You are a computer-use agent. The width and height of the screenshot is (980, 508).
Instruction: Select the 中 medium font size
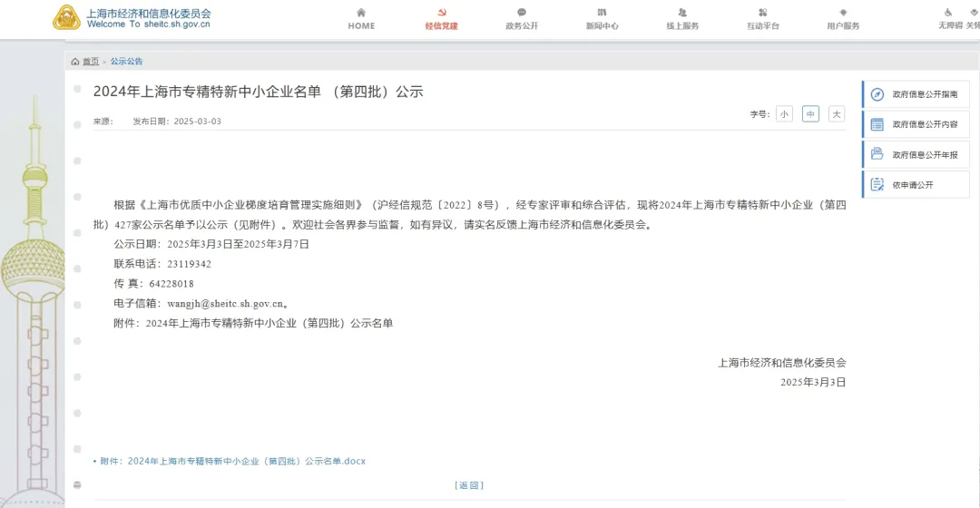click(x=810, y=114)
